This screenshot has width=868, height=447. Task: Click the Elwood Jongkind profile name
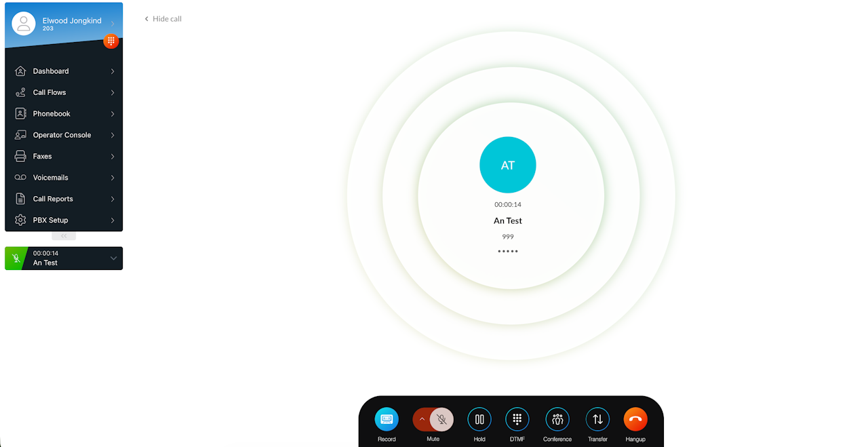click(x=72, y=21)
